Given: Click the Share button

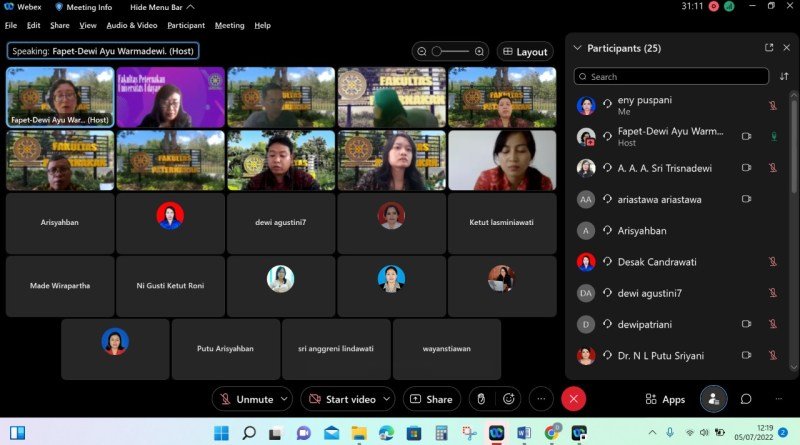Looking at the screenshot, I should 431,399.
